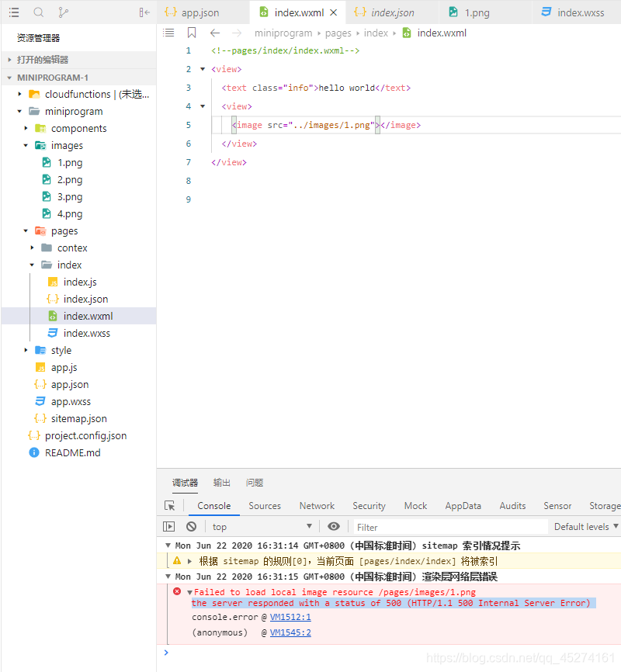Fold the view block at line 2
The width and height of the screenshot is (621, 672).
point(203,69)
